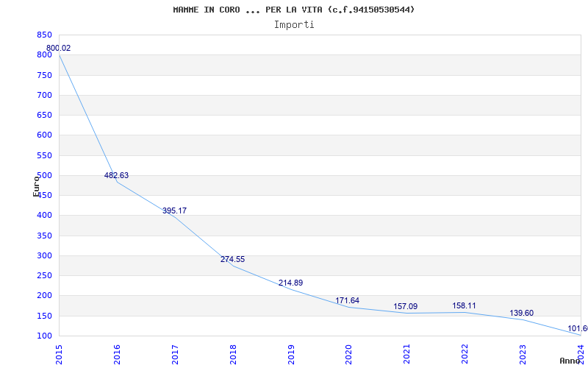Click the 2024 x-axis year label
Viewport: 588px width, 368px height.
pyautogui.click(x=581, y=354)
